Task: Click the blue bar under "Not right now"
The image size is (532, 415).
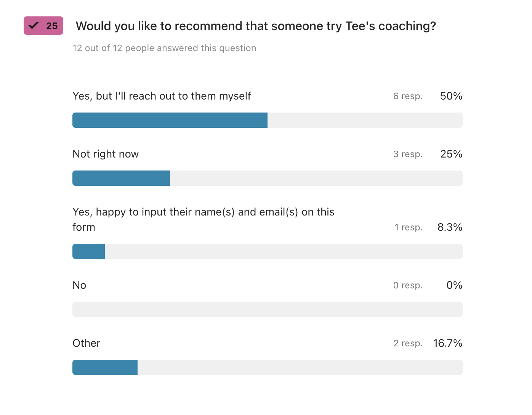Action: (x=121, y=178)
